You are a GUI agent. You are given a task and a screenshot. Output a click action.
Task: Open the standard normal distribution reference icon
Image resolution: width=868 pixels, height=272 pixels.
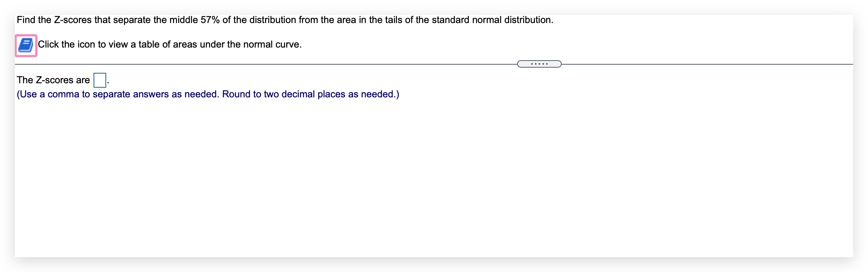click(x=25, y=44)
